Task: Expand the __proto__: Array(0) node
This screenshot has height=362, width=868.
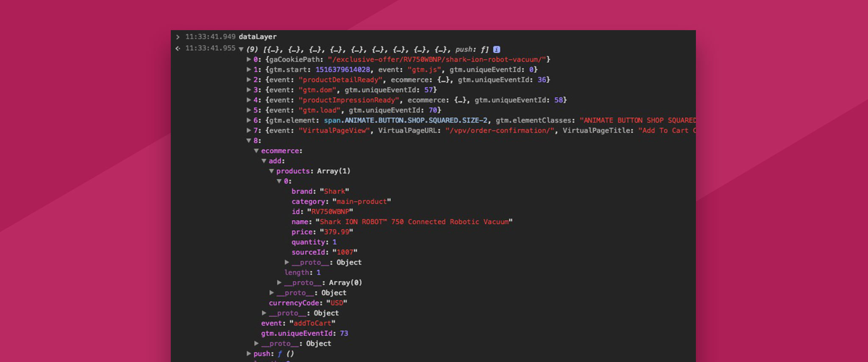Action: pos(279,283)
